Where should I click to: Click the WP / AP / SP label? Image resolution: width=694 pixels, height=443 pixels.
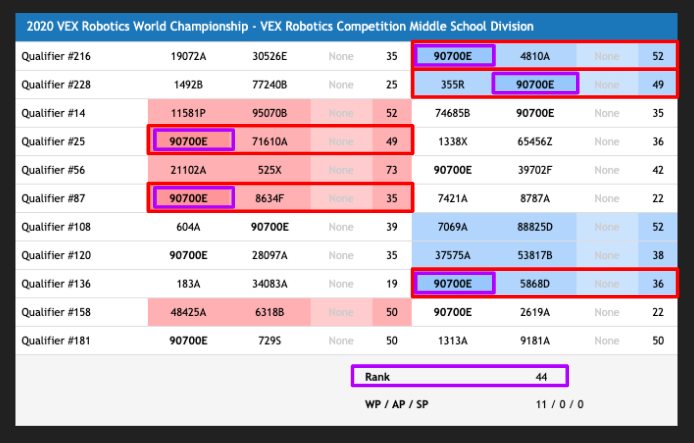397,404
